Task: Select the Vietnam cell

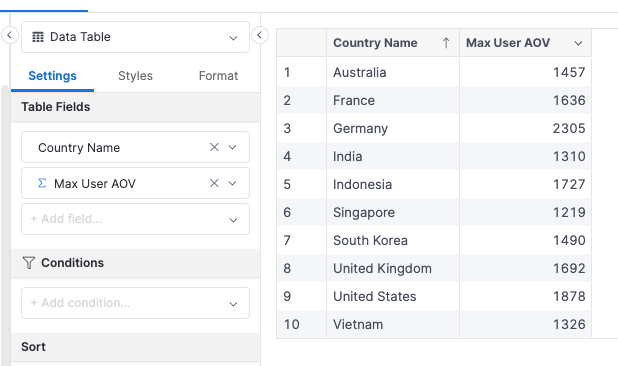Action: (393, 324)
